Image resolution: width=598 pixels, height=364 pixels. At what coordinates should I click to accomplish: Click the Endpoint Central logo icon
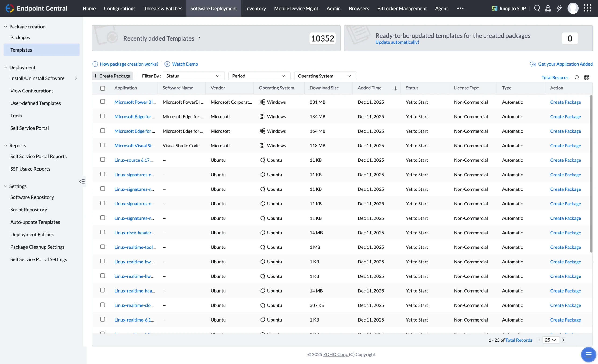click(10, 8)
